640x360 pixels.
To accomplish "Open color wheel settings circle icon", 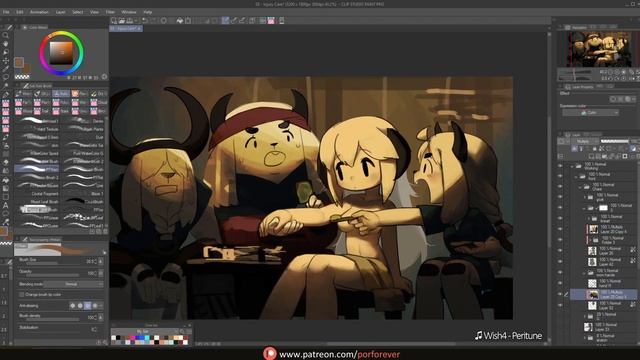I will click(x=104, y=77).
